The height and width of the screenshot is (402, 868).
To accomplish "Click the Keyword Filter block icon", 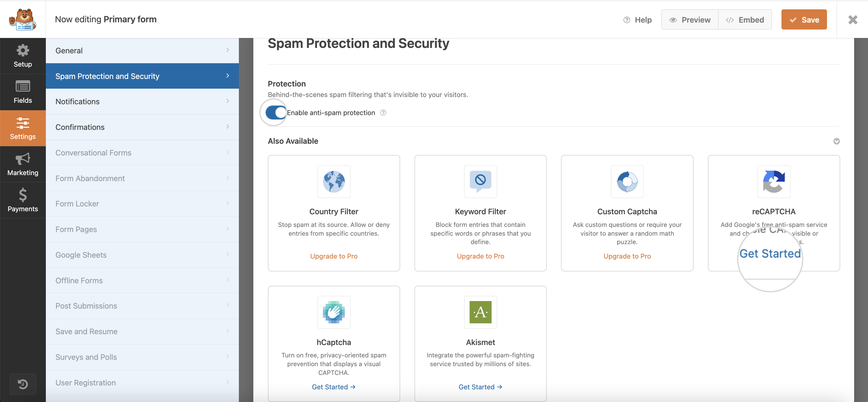I will coord(480,181).
